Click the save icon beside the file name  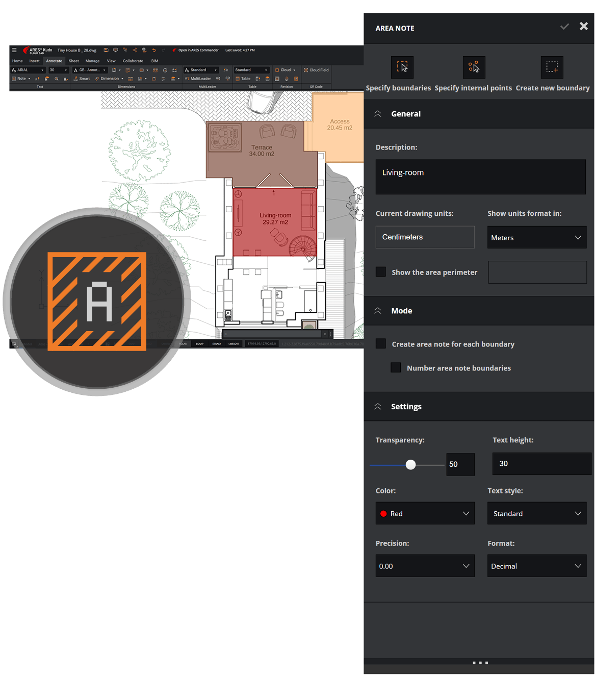tap(106, 50)
